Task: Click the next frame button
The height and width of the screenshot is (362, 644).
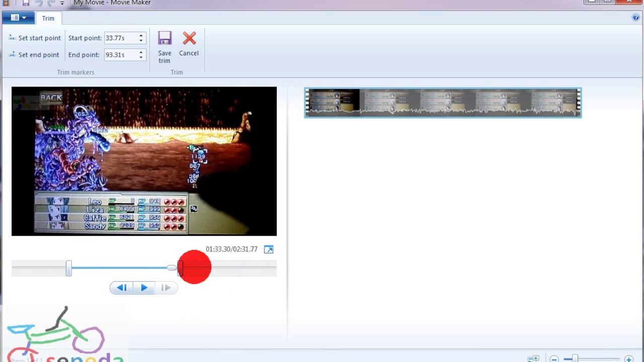Action: (166, 288)
